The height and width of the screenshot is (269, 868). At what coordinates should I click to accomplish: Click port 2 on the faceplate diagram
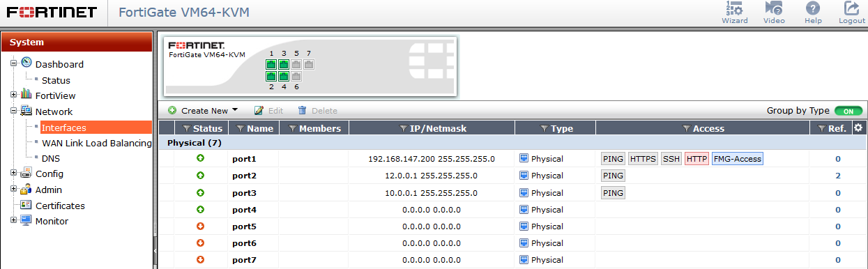[x=271, y=76]
